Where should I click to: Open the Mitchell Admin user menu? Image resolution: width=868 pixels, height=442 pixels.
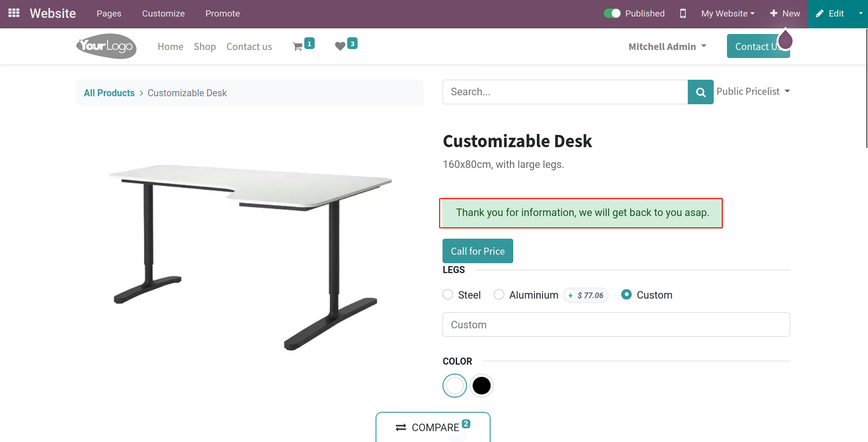667,47
